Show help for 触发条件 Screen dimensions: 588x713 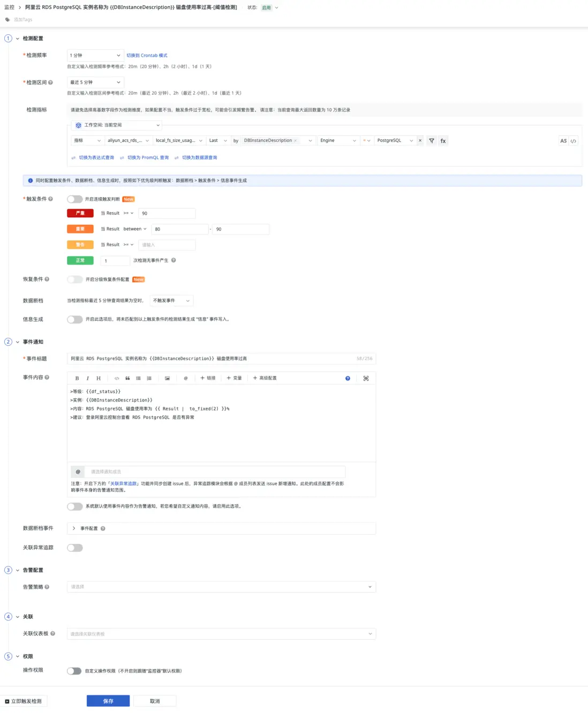(x=50, y=199)
